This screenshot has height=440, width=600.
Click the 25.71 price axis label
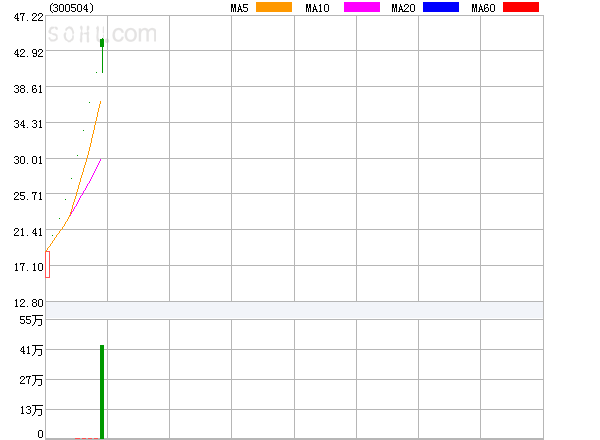(28, 196)
